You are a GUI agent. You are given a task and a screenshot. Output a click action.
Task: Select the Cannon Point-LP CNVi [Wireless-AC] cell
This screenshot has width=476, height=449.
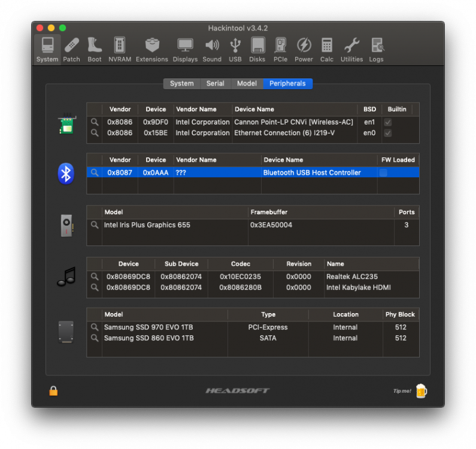click(293, 122)
